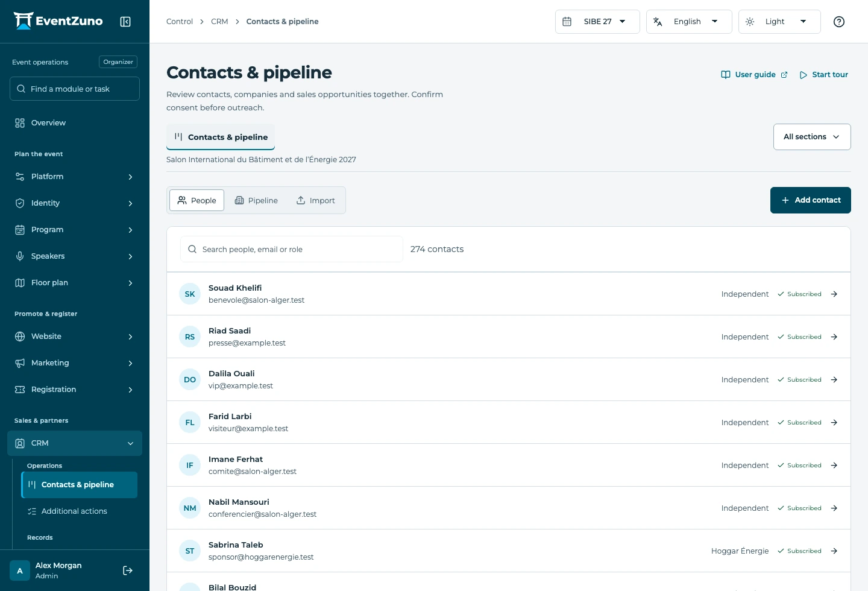Viewport: 868px width, 591px height.
Task: Open the All sections dropdown
Action: tap(812, 137)
